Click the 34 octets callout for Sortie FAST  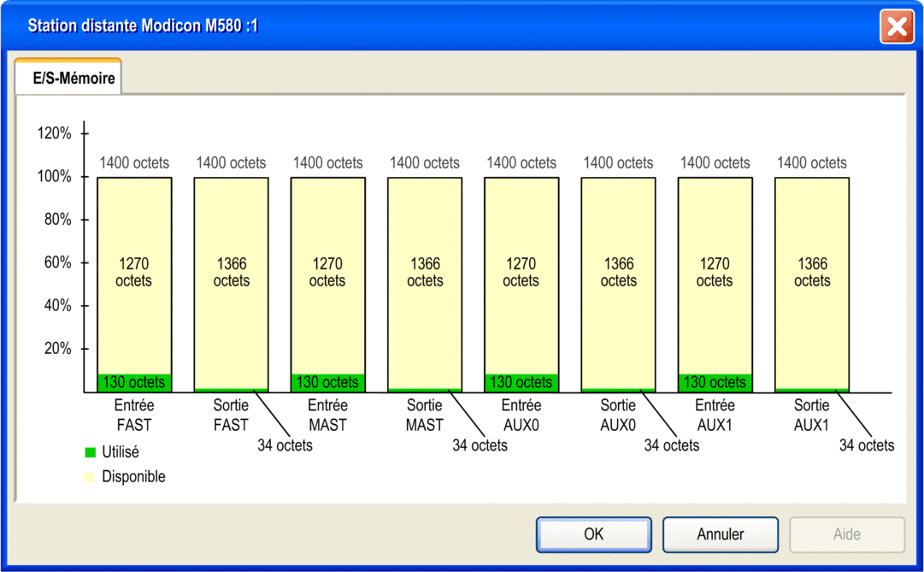(x=285, y=445)
